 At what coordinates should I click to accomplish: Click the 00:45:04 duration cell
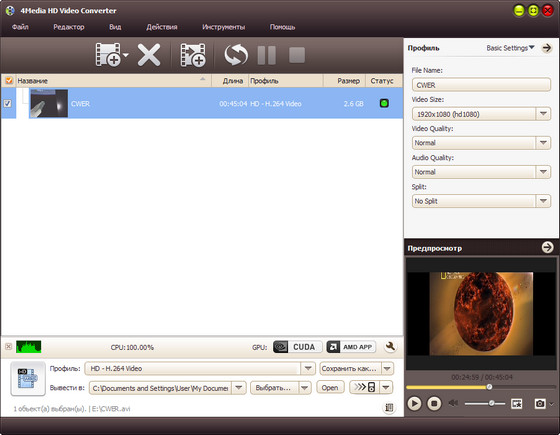point(233,104)
